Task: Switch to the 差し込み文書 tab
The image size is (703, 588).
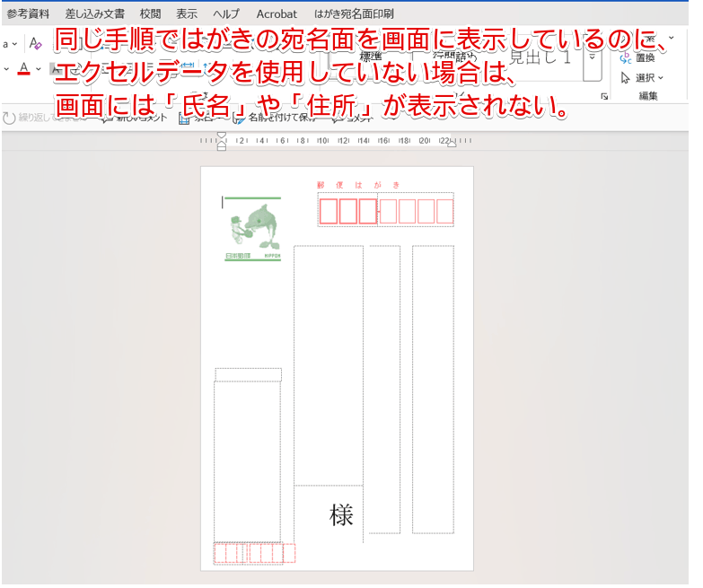Action: point(95,13)
